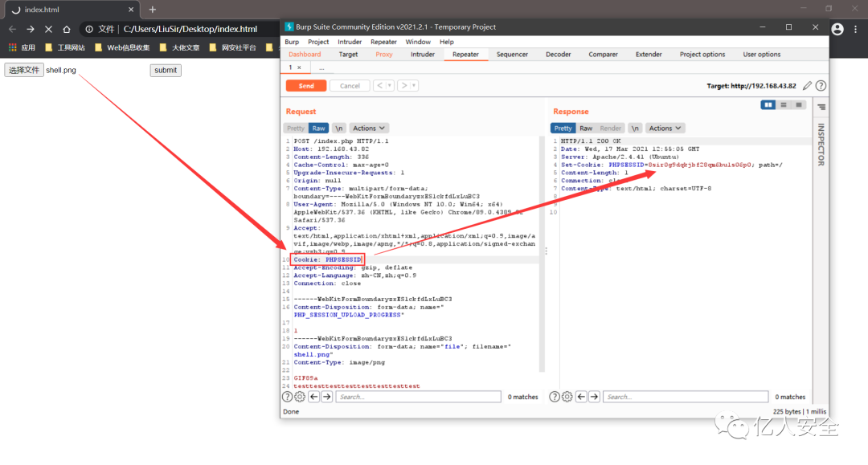Focus the Response search field
The height and width of the screenshot is (465, 868).
click(686, 397)
